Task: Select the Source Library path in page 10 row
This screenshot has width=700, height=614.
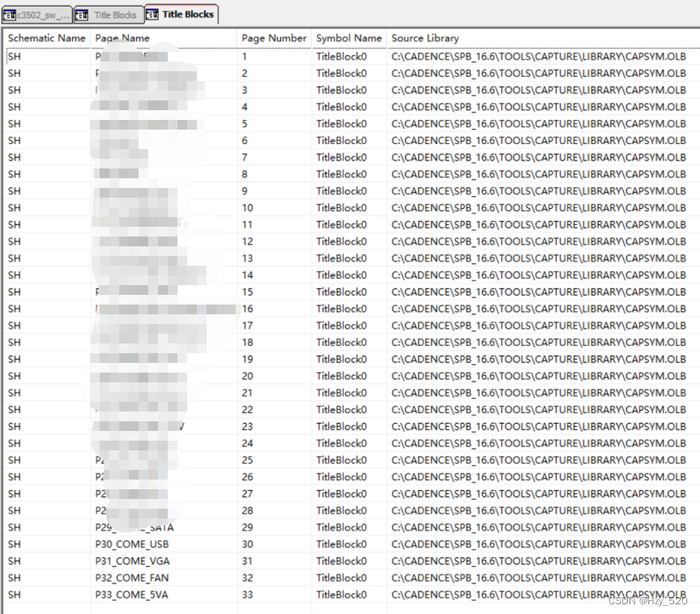Action: click(538, 208)
